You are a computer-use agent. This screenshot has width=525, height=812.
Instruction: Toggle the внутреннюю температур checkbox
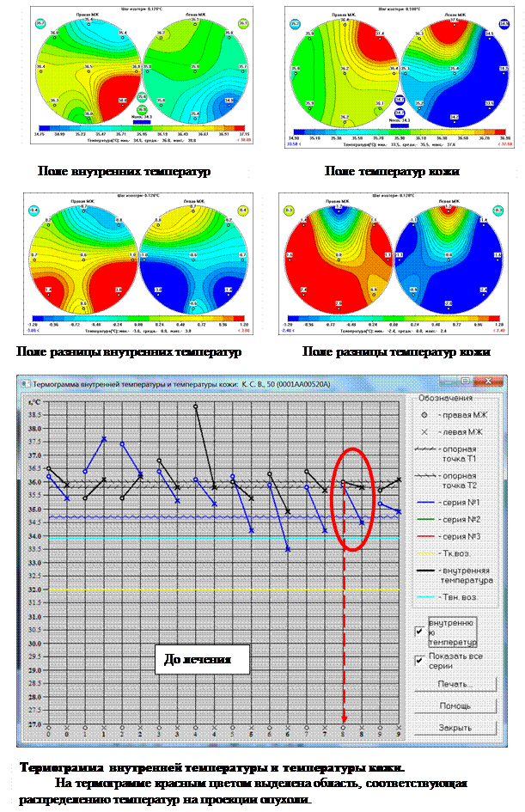(418, 632)
